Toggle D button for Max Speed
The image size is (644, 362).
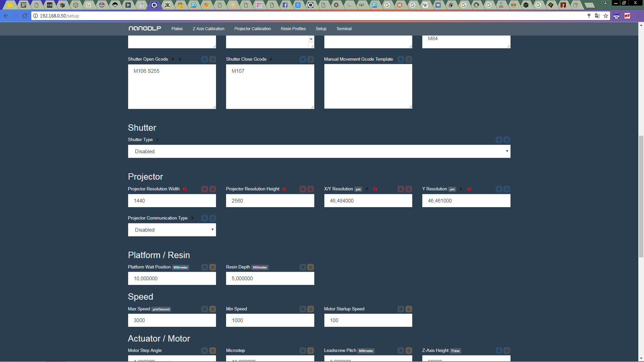(x=213, y=309)
